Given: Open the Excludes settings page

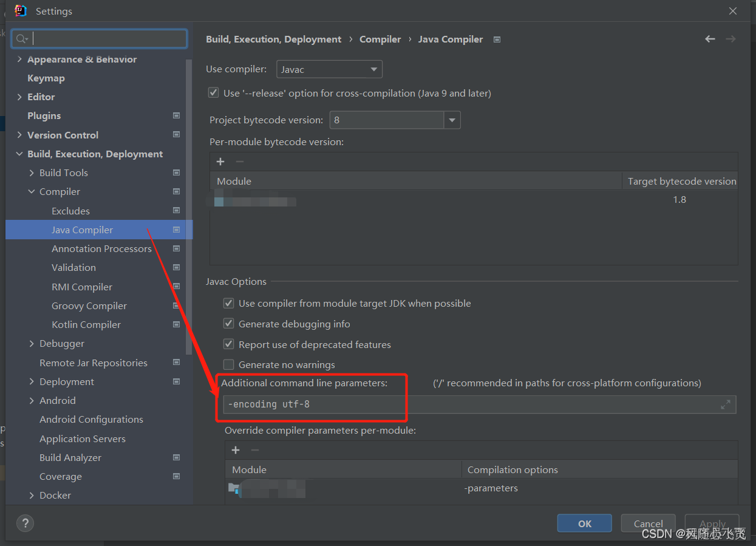Looking at the screenshot, I should click(70, 211).
